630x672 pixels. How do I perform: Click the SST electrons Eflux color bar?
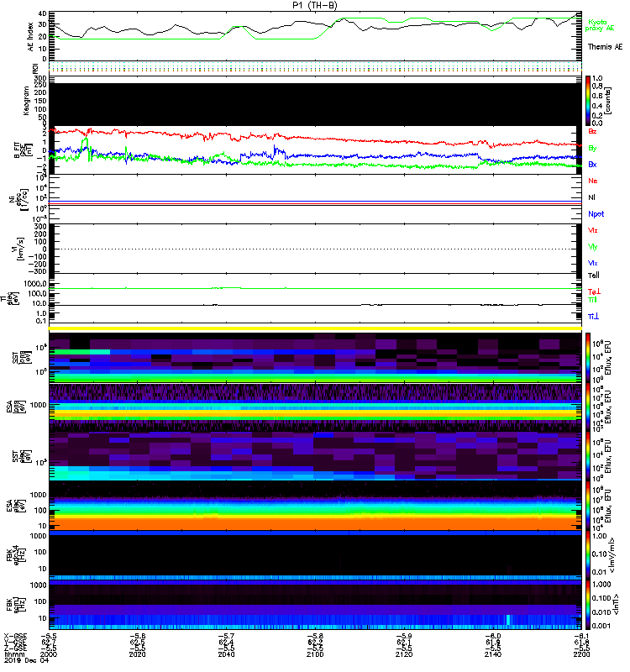pos(588,456)
